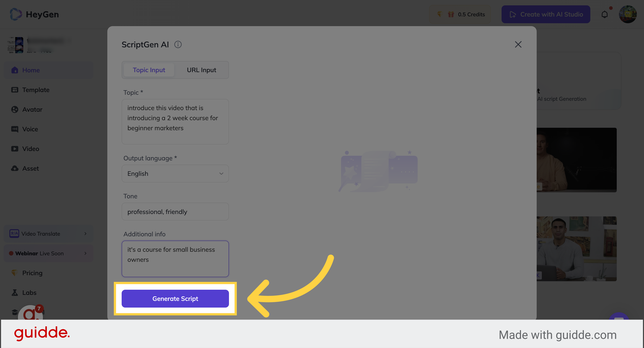
Task: Open Pricing in the sidebar
Action: point(49,273)
